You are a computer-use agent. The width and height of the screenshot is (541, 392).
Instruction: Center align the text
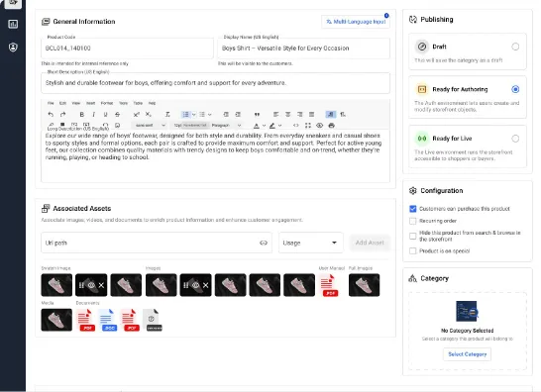point(287,115)
